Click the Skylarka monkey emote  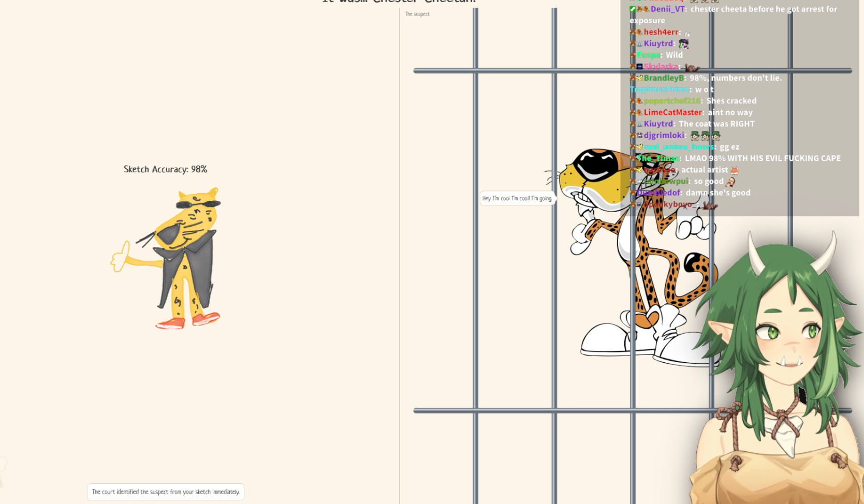click(x=692, y=67)
